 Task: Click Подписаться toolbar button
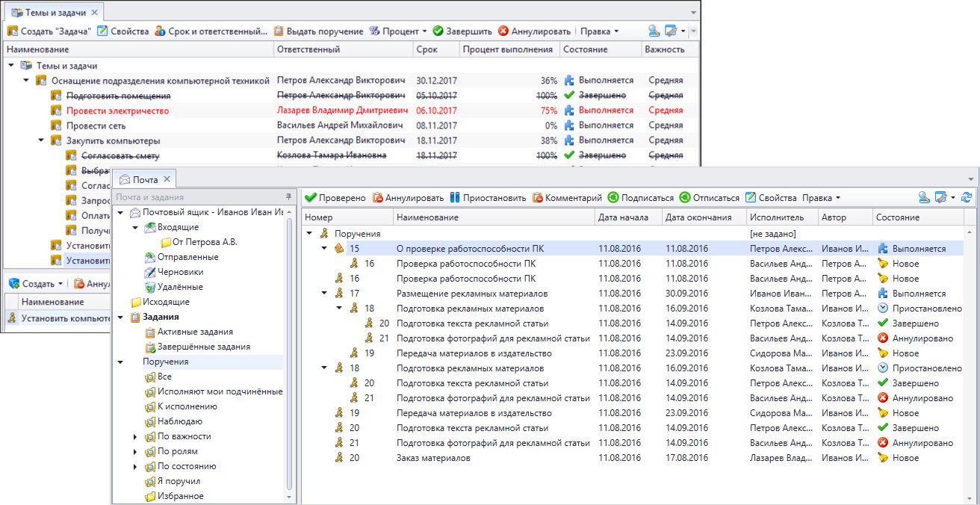tap(640, 198)
